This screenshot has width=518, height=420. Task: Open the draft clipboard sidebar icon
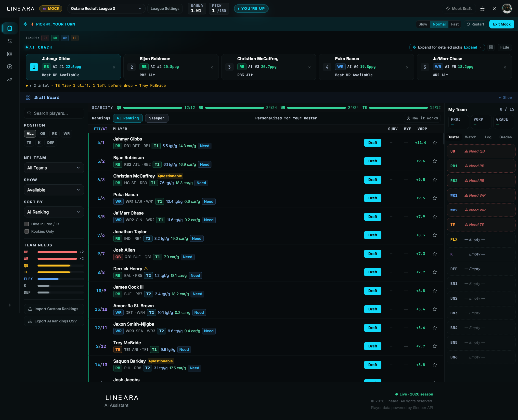tap(10, 28)
